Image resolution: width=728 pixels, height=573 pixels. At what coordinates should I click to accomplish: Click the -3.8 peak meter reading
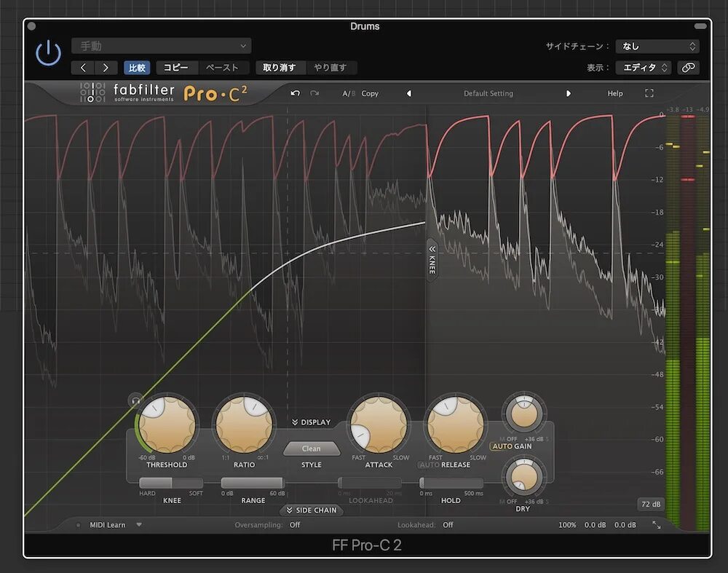click(x=672, y=110)
